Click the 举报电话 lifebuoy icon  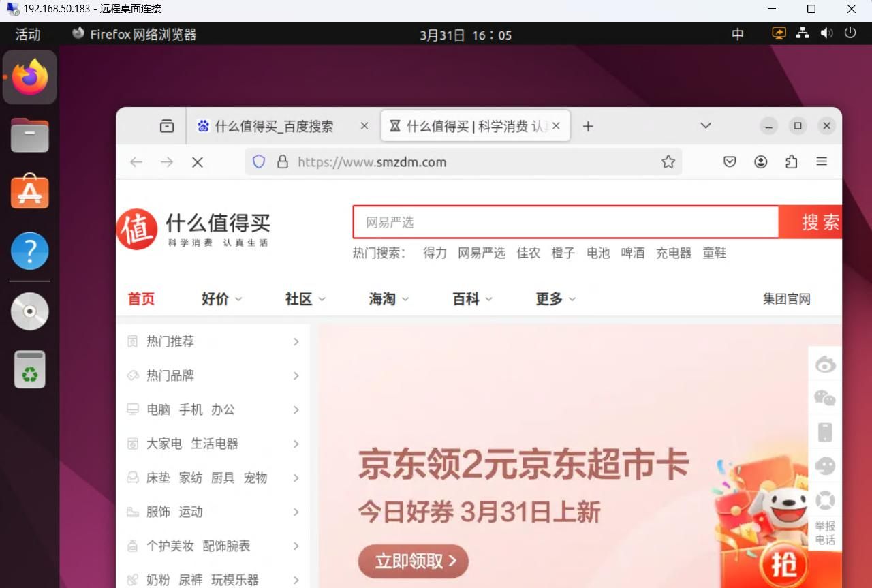[825, 500]
